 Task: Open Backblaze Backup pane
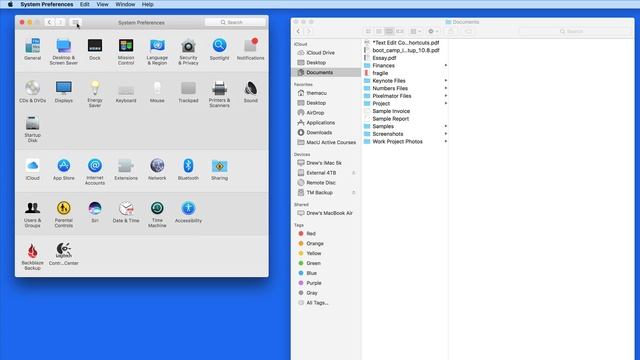[33, 256]
